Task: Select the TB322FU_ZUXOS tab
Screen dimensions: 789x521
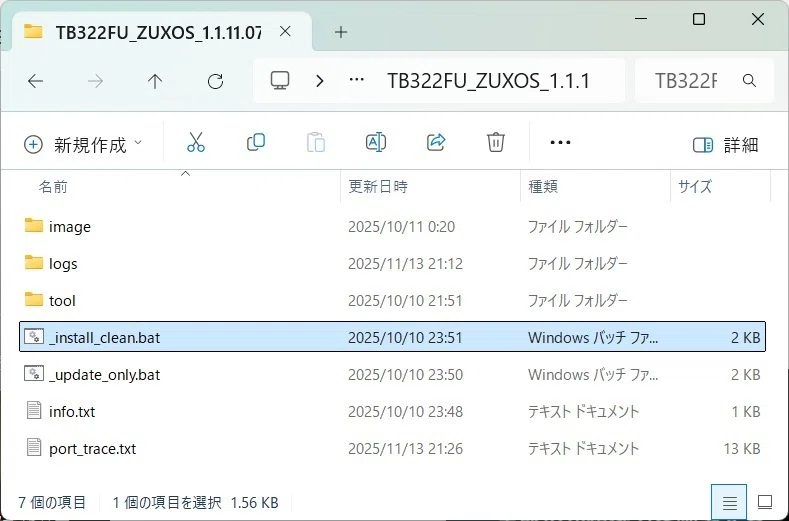Action: point(159,32)
